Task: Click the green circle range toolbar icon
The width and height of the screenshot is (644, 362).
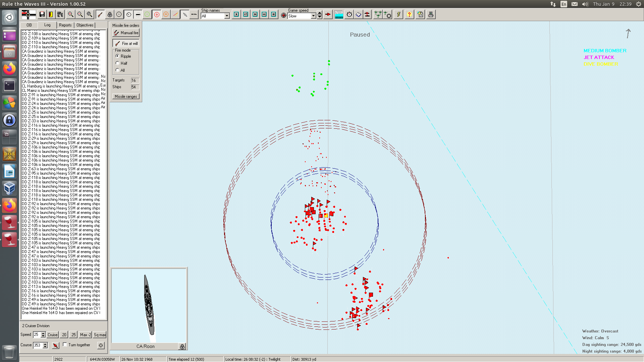Action: click(x=147, y=14)
